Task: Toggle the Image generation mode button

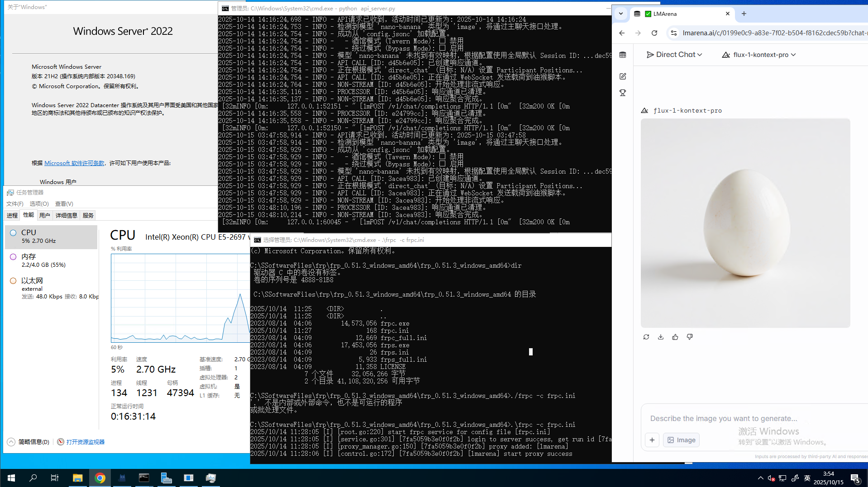Action: [x=681, y=440]
